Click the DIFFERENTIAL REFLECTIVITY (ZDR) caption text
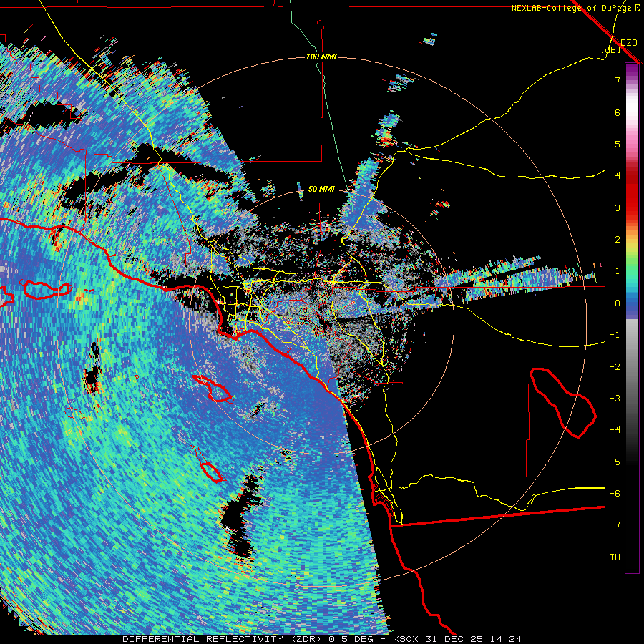 coord(223,639)
